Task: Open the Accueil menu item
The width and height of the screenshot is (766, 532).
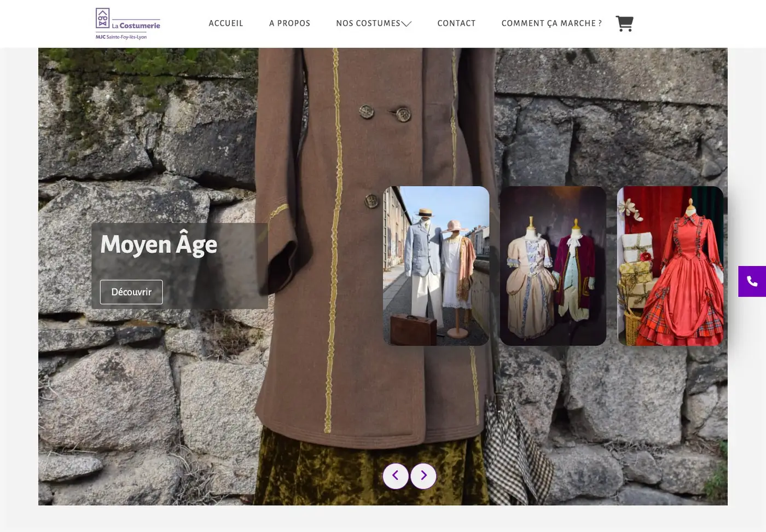Action: pyautogui.click(x=226, y=23)
